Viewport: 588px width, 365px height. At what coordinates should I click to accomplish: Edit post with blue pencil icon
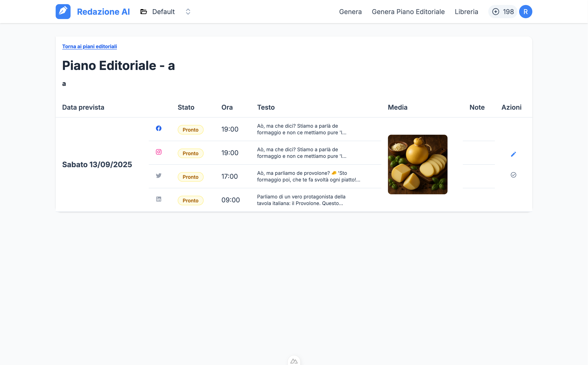pyautogui.click(x=513, y=154)
